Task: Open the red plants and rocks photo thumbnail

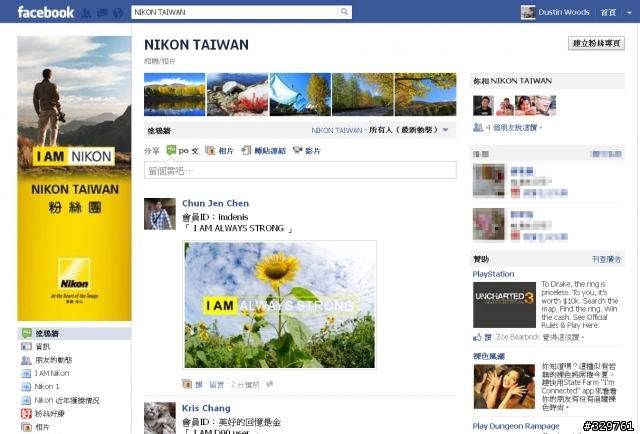Action: 238,94
